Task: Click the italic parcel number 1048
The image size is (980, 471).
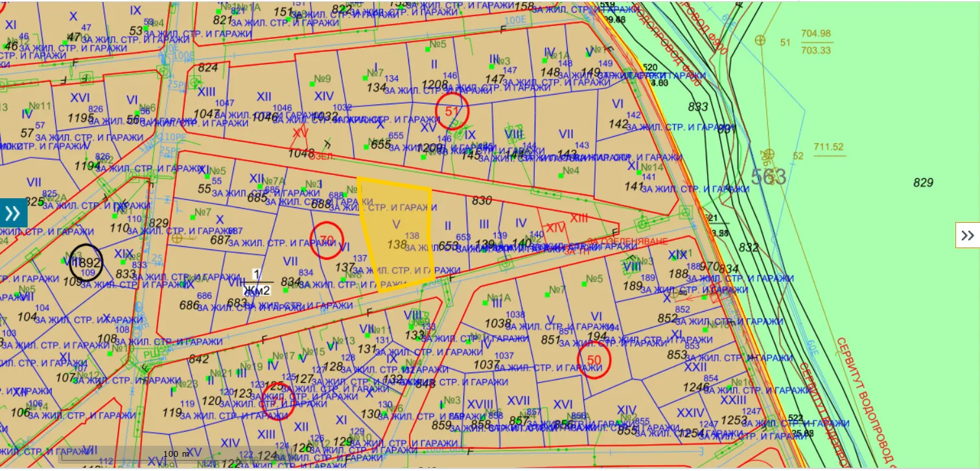Action: [301, 154]
